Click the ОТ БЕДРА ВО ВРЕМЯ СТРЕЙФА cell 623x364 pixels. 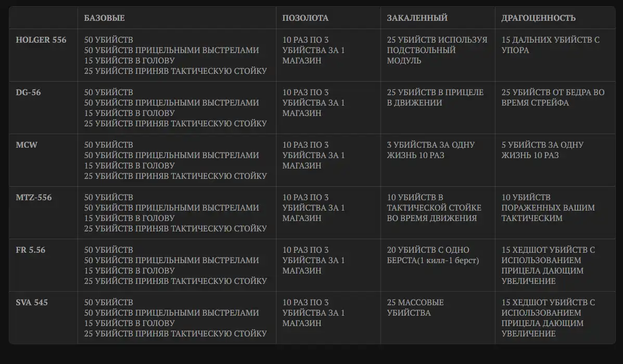click(553, 97)
